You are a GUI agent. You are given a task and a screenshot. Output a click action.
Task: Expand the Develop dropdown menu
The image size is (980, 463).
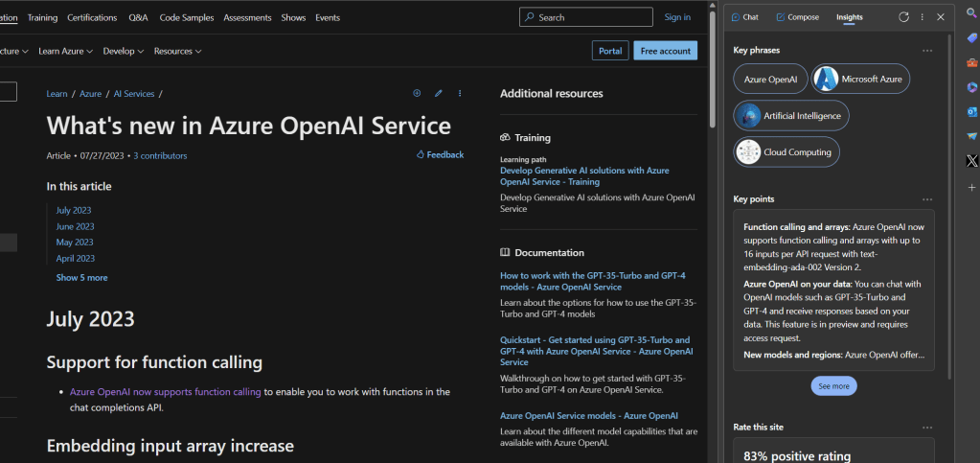tap(123, 51)
